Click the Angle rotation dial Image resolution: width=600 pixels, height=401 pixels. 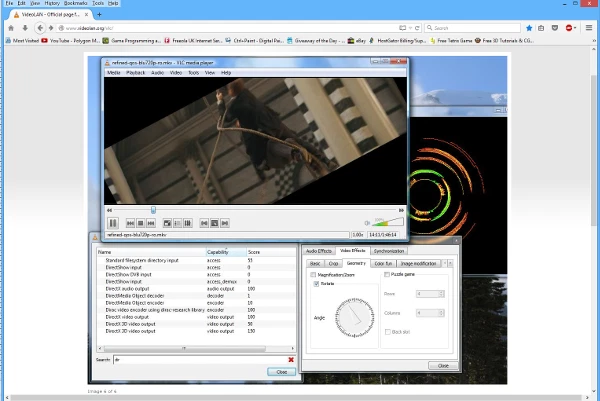point(355,318)
